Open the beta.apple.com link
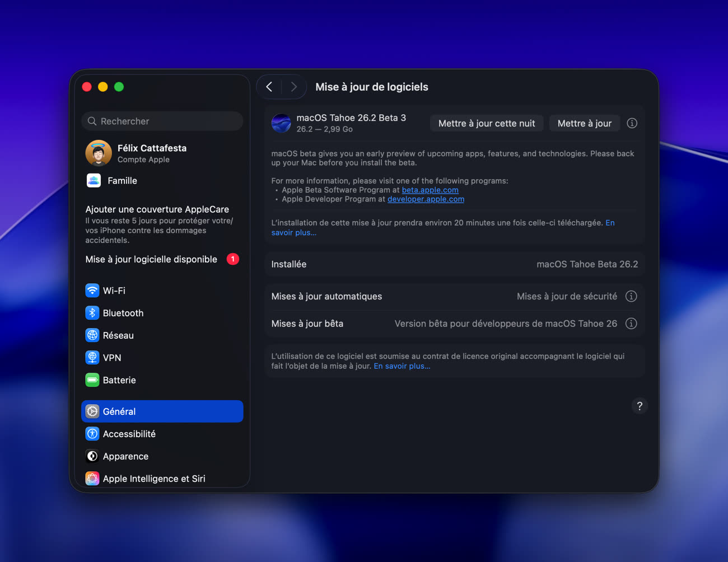The width and height of the screenshot is (728, 562). pos(430,190)
